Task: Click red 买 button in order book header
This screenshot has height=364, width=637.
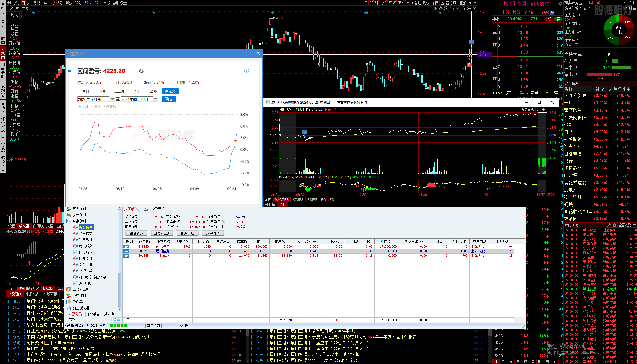Action: pos(549,19)
